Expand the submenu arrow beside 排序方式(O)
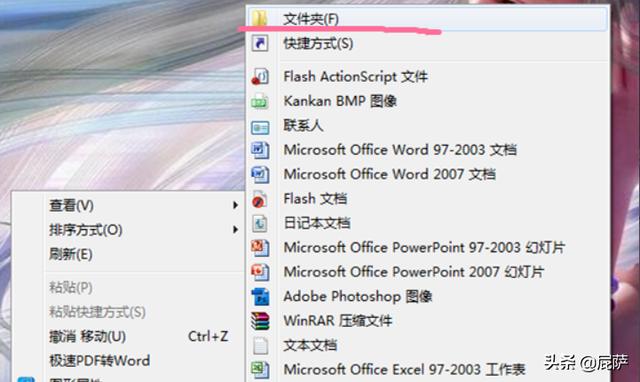Screen dimensions: 640x382 (x=236, y=230)
